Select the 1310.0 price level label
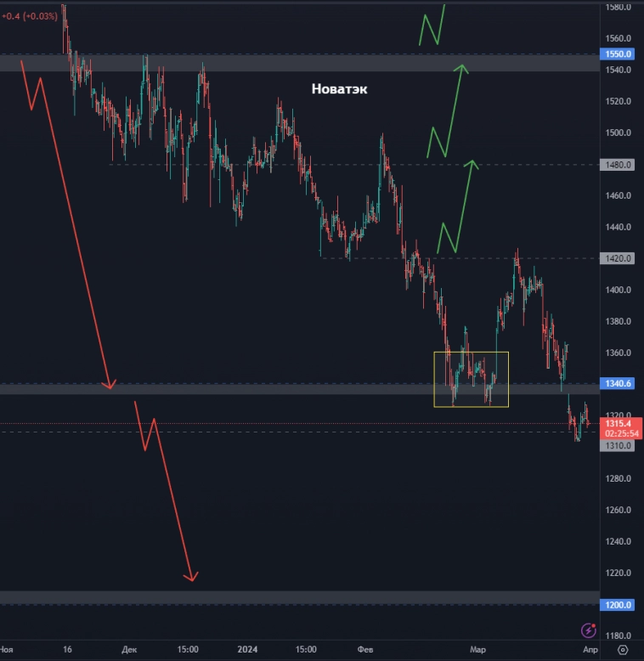Screen dimensions: 644x661 tap(618, 445)
